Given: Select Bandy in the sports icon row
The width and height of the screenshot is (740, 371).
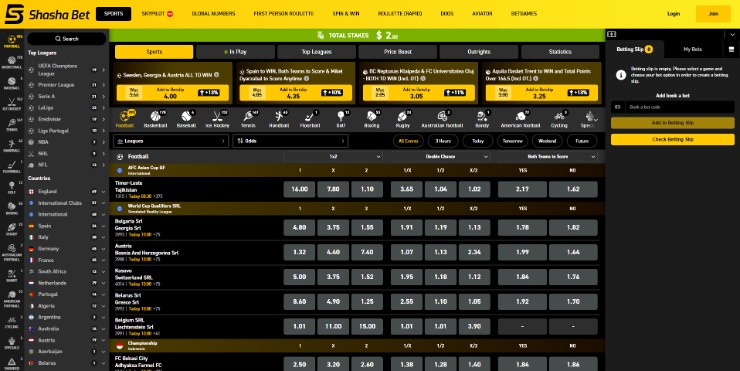Looking at the screenshot, I should tap(482, 119).
